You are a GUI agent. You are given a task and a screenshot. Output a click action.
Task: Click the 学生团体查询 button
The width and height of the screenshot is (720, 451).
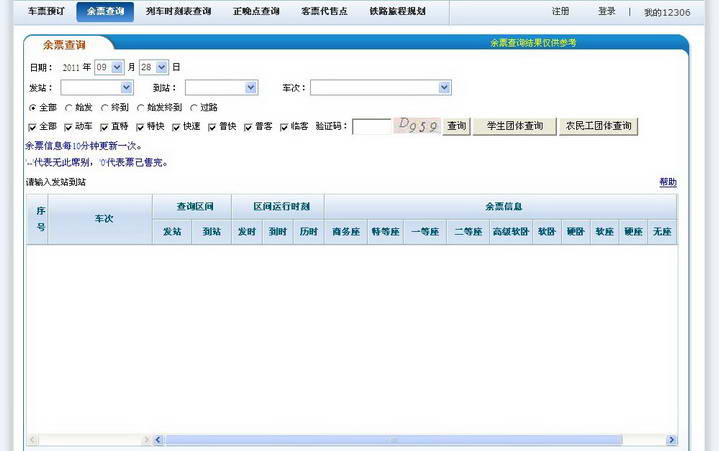coord(514,127)
